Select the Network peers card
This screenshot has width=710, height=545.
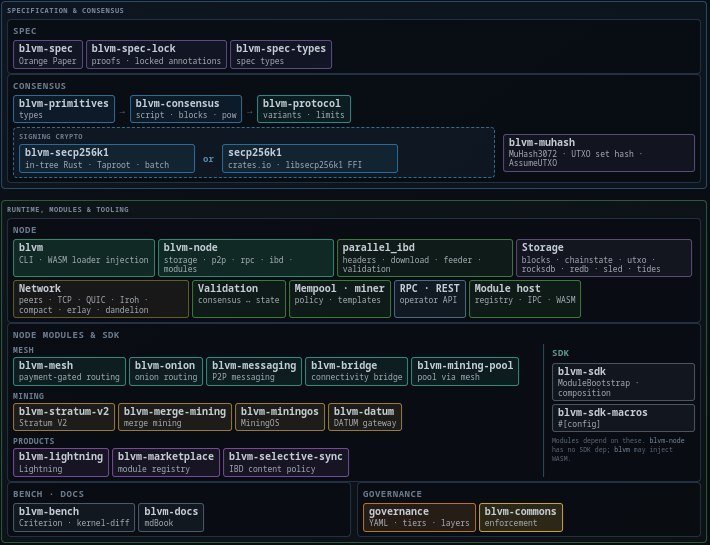tap(101, 299)
